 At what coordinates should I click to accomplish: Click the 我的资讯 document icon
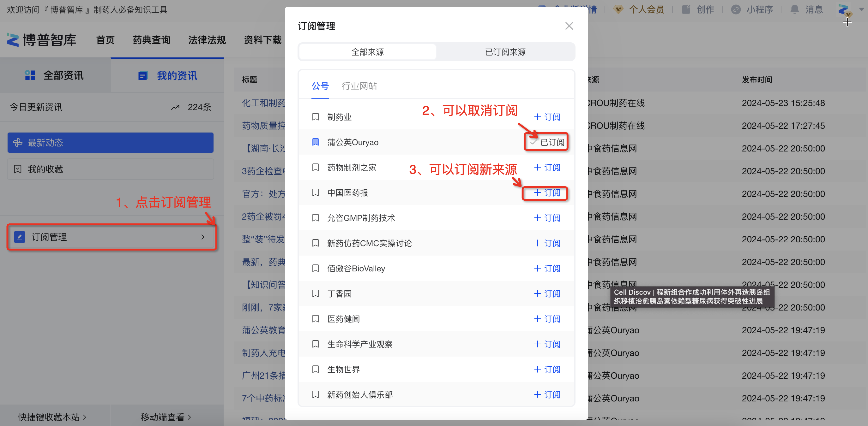(143, 75)
